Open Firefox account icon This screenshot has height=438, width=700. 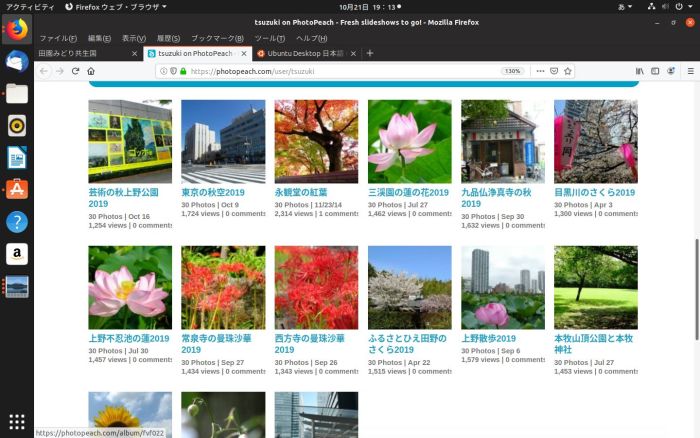pos(672,71)
